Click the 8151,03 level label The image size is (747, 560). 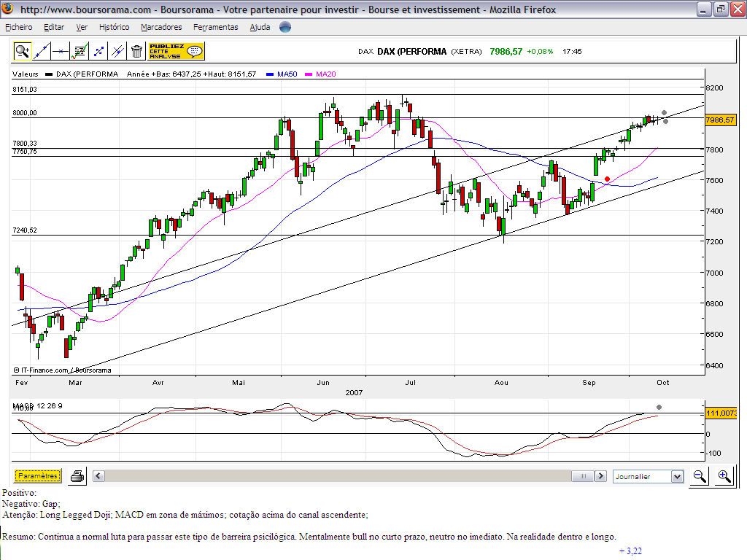pos(25,90)
